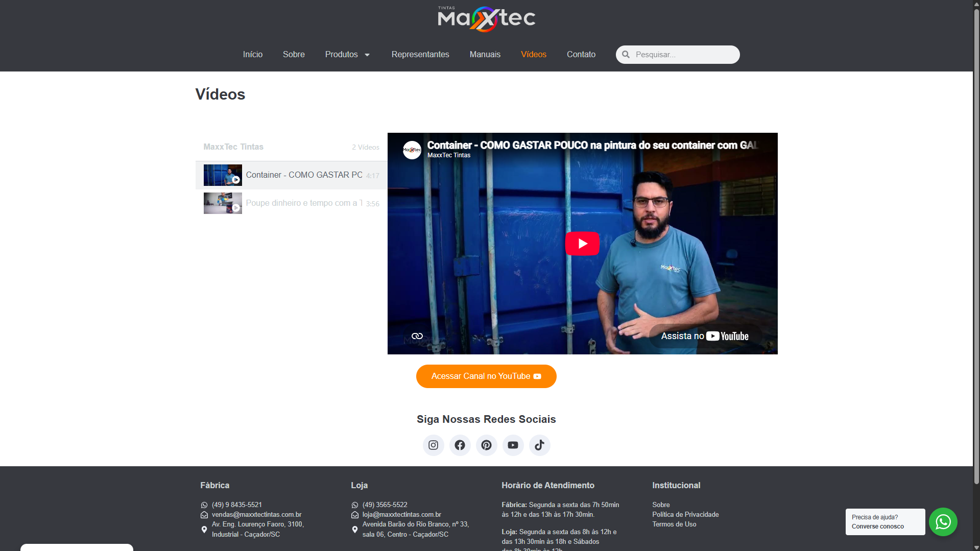The width and height of the screenshot is (980, 551).
Task: Click the 2 Vídeos playlist count
Action: tap(366, 148)
